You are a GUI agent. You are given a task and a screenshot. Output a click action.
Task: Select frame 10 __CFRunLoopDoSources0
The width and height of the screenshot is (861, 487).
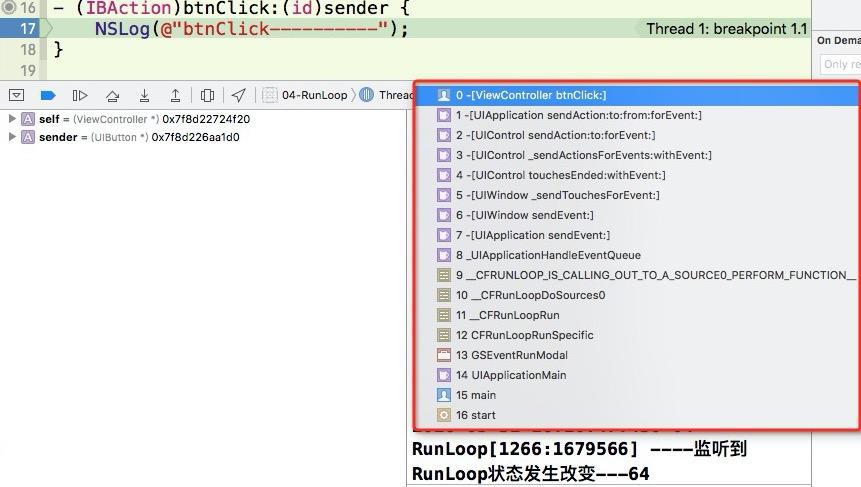pyautogui.click(x=637, y=295)
